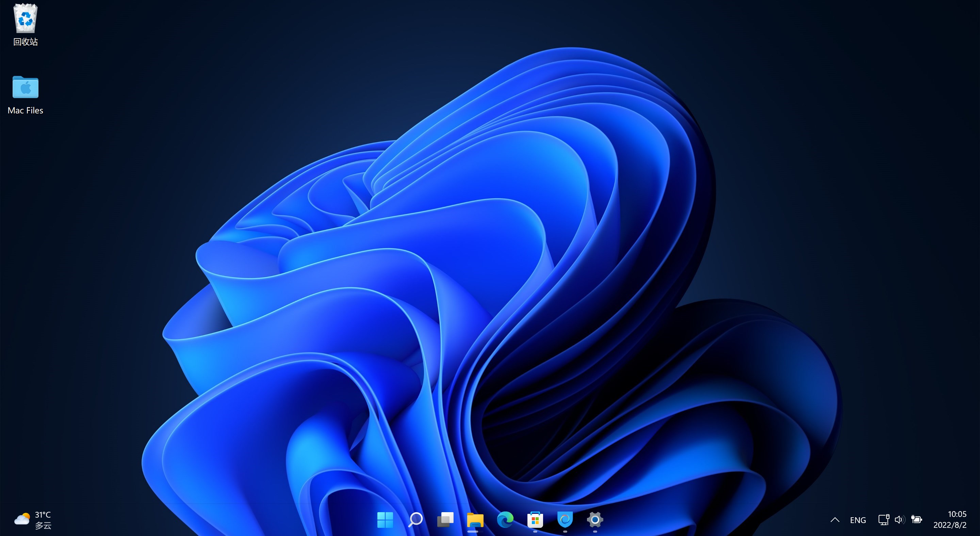Open Task View
980x536 pixels.
pos(445,520)
